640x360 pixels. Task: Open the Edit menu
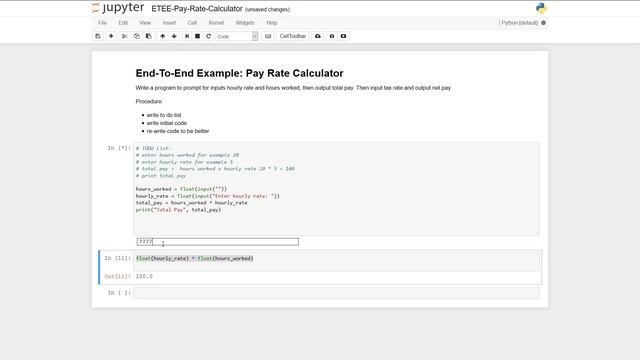(x=123, y=23)
